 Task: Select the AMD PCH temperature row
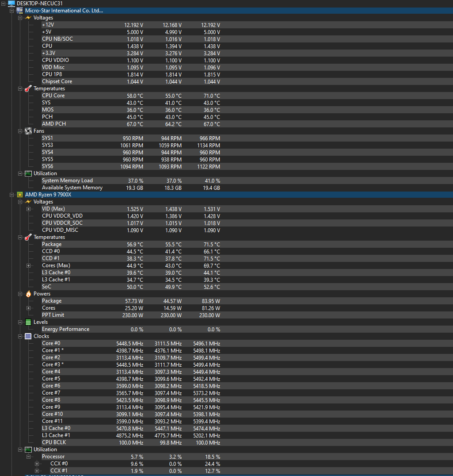click(x=247, y=124)
